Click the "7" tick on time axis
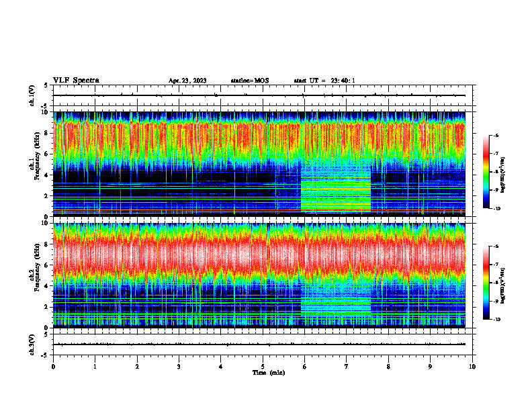532x411 pixels. coord(347,367)
